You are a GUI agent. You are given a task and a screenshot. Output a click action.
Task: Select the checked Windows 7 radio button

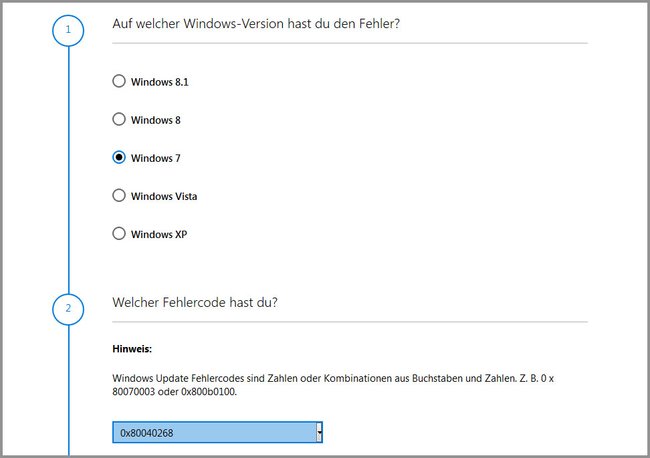[119, 157]
